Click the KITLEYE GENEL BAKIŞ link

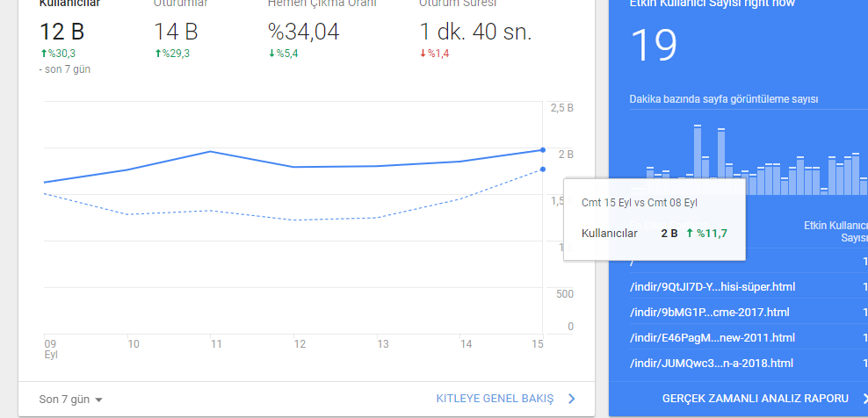(495, 399)
